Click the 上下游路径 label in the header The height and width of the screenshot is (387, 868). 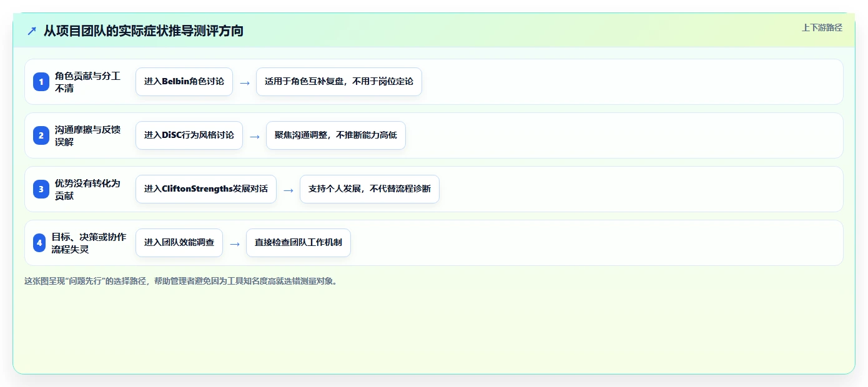coord(822,27)
